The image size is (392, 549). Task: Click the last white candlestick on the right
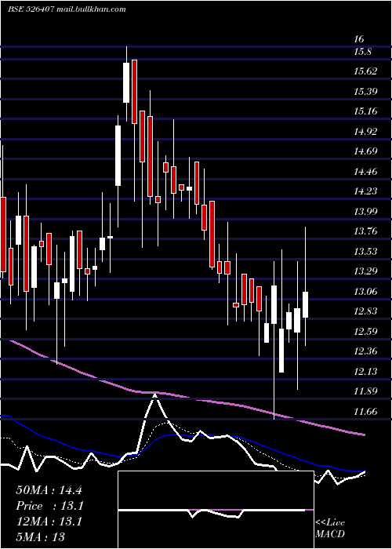click(x=305, y=304)
